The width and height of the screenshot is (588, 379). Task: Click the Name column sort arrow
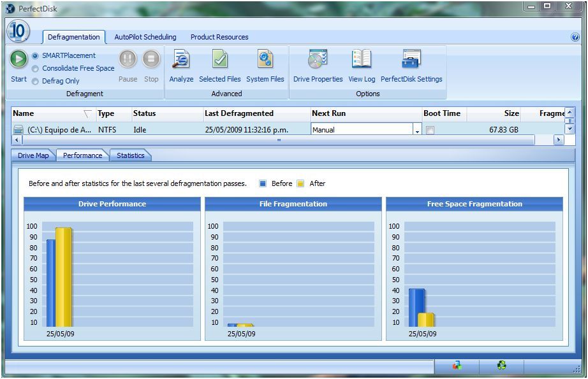coord(87,114)
